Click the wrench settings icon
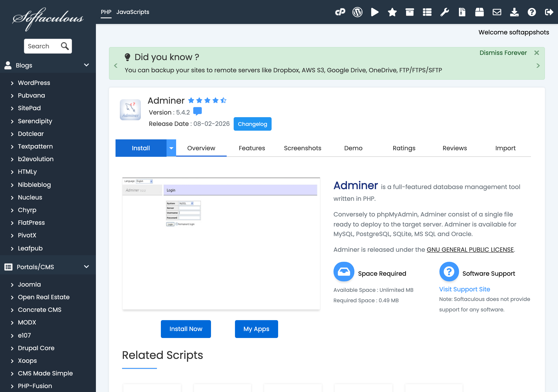Image resolution: width=558 pixels, height=392 pixels. tap(444, 12)
